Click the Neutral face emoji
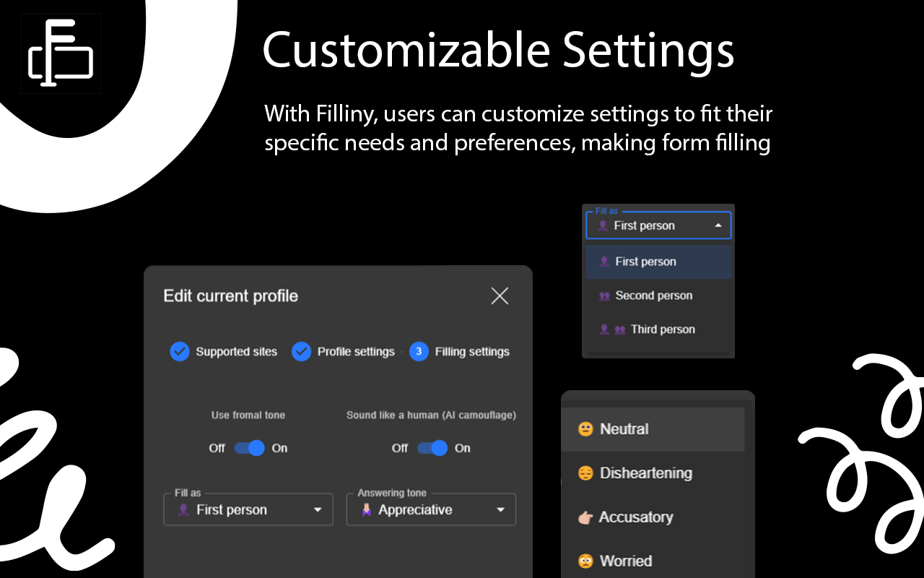 [x=585, y=429]
